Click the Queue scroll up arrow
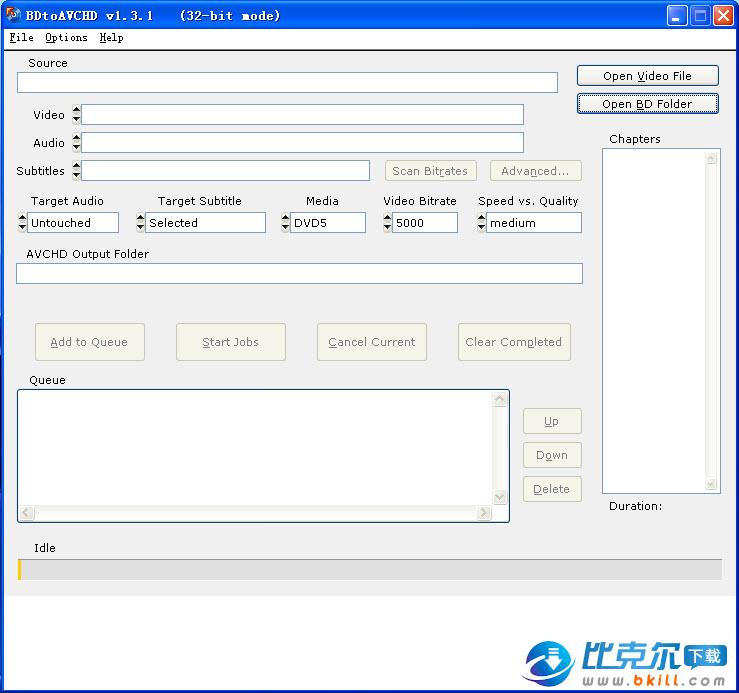 pos(500,399)
